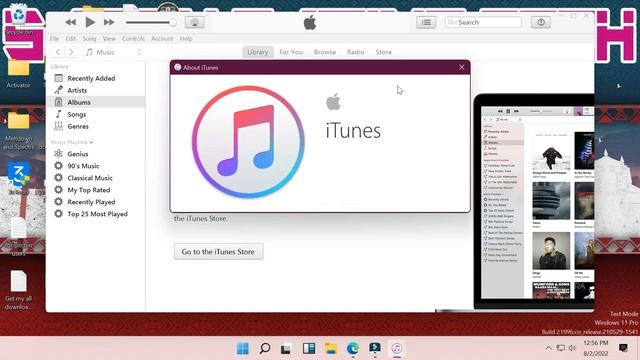This screenshot has width=640, height=360.
Task: Open the Meltdown and Spectre desktop folder
Action: (x=18, y=131)
